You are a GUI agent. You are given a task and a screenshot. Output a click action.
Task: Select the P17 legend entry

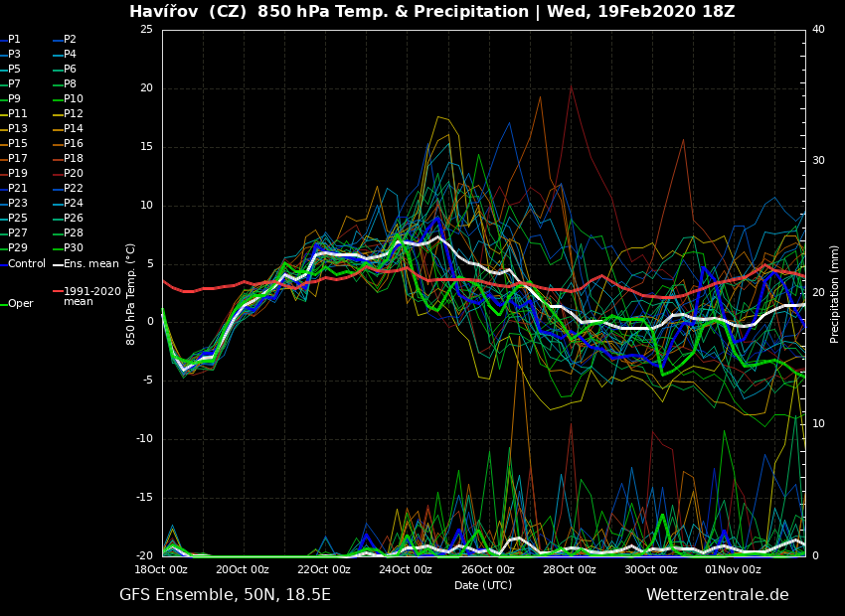pos(18,159)
